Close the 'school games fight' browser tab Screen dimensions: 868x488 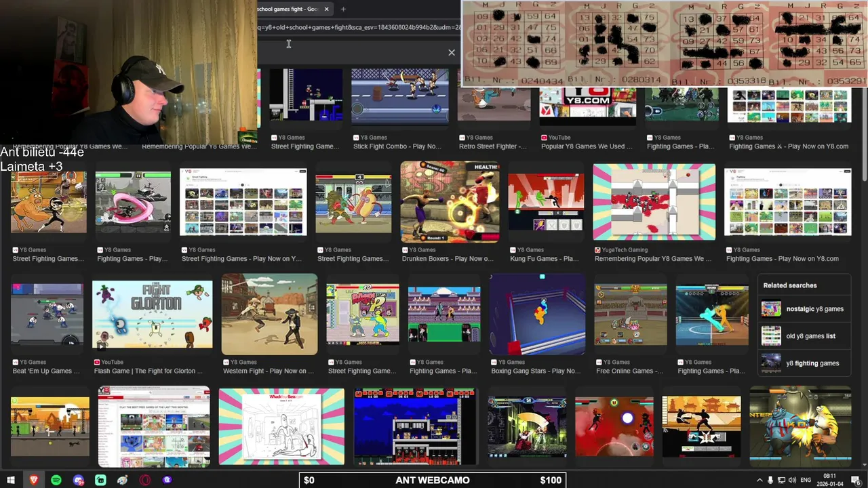click(x=326, y=9)
